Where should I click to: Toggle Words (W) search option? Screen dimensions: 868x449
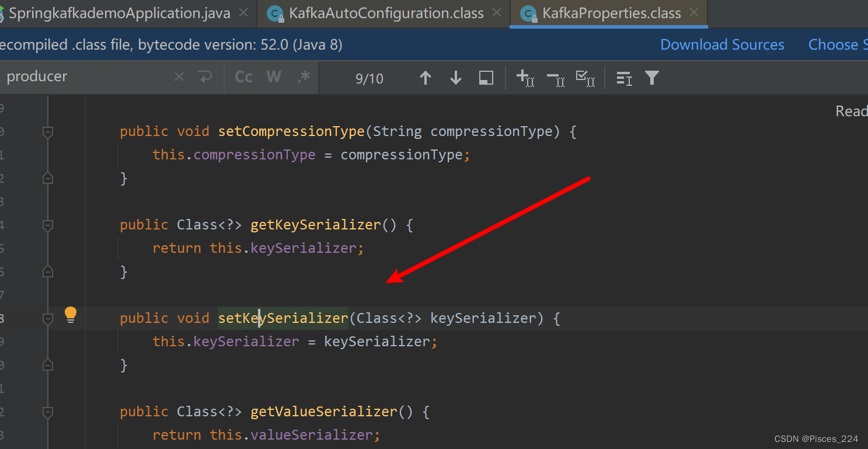point(274,77)
